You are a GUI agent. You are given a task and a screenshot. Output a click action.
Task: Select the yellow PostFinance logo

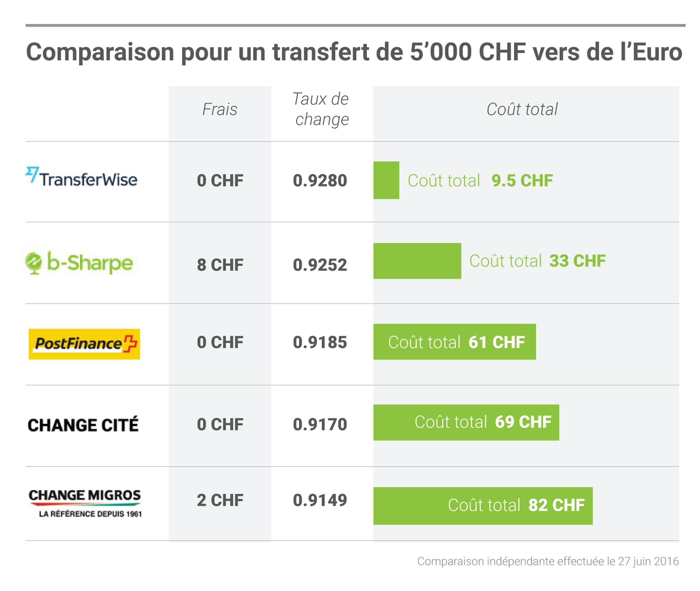(x=84, y=344)
